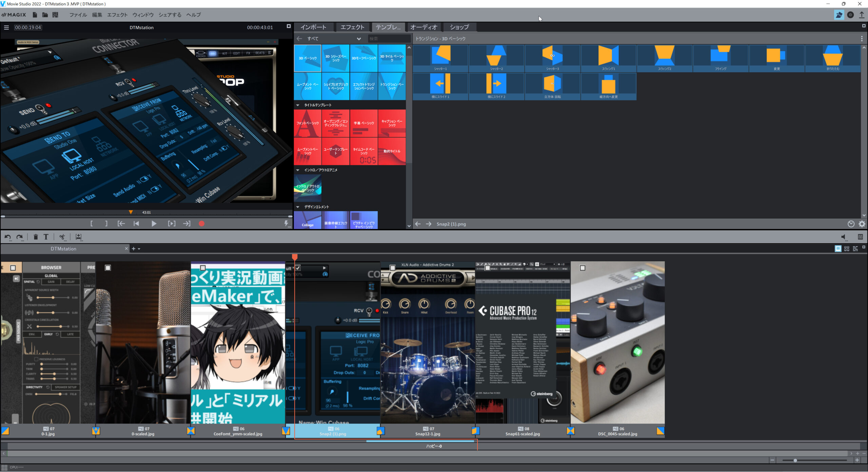
Task: Choose the 立方体 回転 transition
Action: pos(553,86)
